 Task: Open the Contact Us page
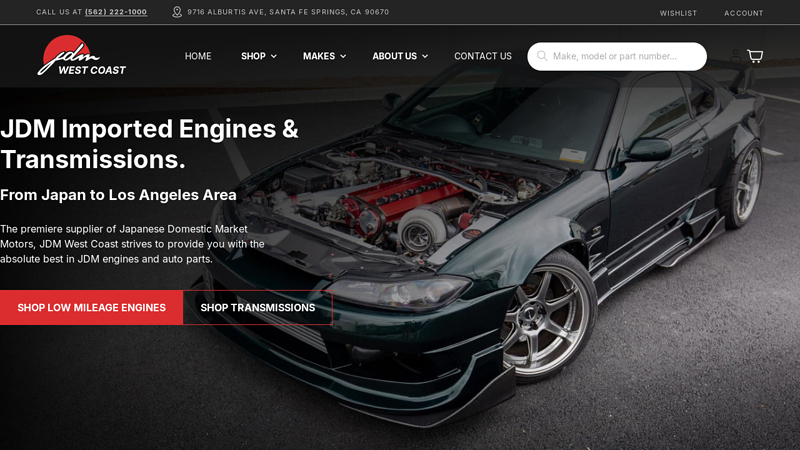click(483, 56)
